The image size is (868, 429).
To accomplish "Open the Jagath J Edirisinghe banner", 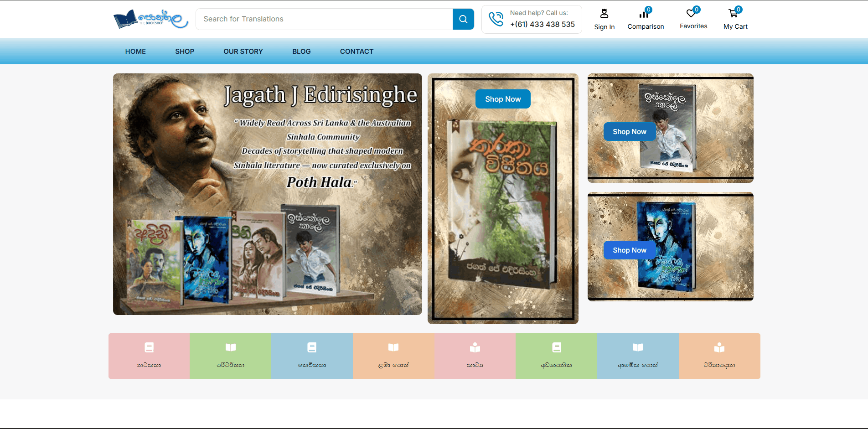I will pos(268,194).
